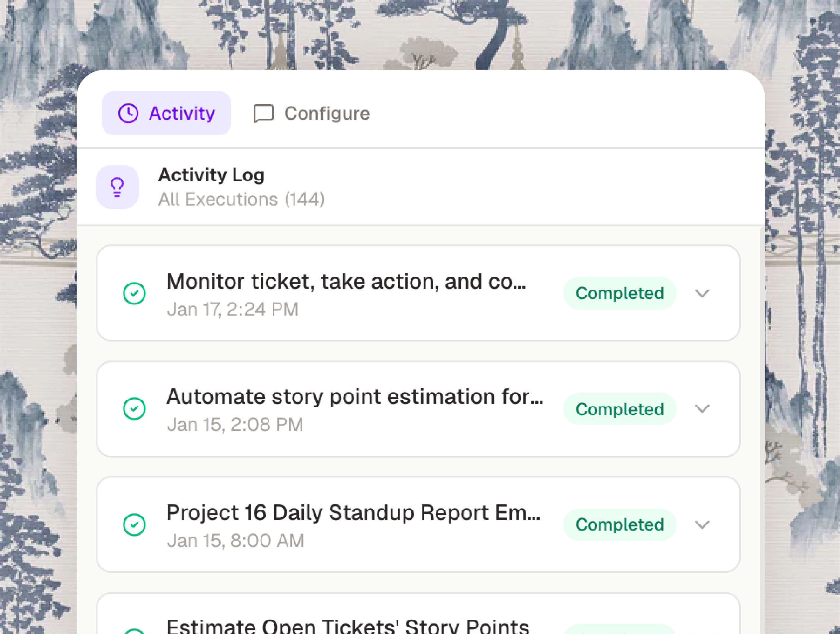Open the All Executions list

point(241,199)
